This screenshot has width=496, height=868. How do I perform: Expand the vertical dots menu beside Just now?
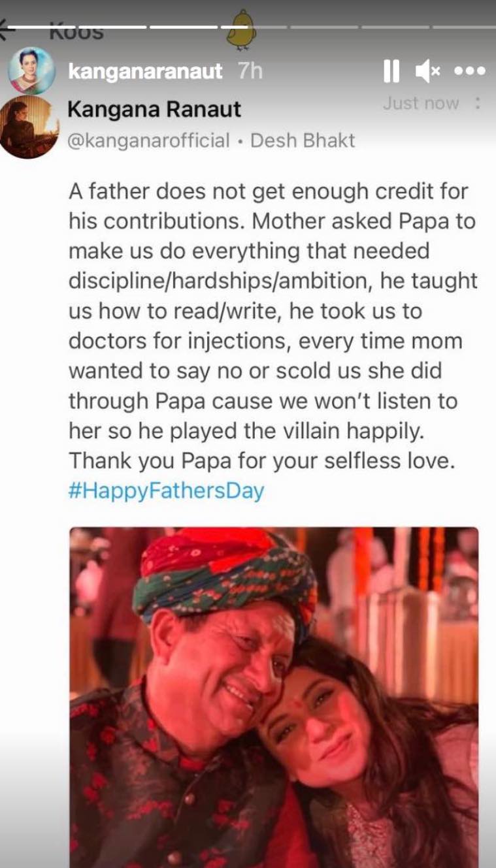pos(478,103)
